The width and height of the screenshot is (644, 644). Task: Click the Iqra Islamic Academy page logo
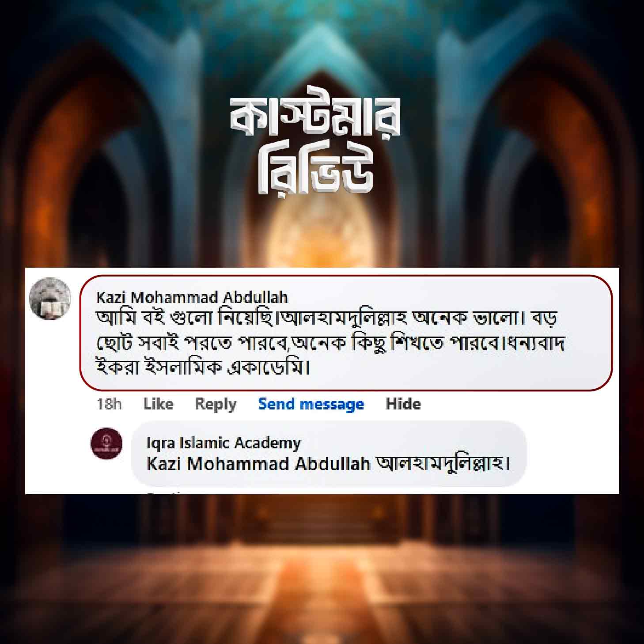click(x=106, y=443)
